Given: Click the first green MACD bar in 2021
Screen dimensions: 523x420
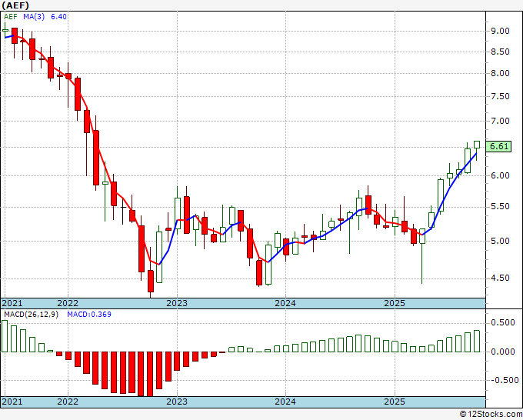Looking at the screenshot, I should click(5, 336).
